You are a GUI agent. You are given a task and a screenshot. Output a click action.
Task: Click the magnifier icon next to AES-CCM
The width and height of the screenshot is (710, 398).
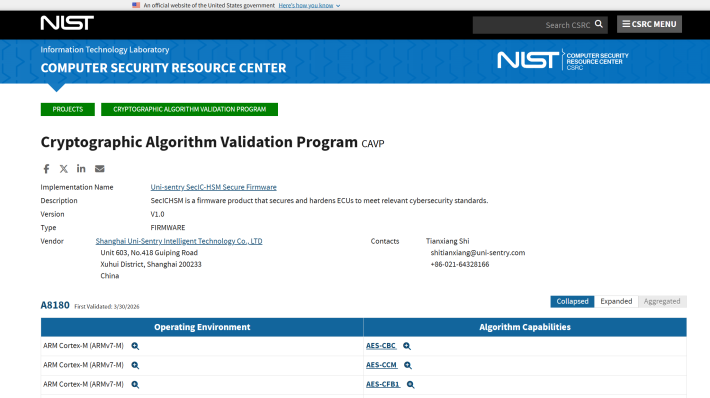point(408,365)
